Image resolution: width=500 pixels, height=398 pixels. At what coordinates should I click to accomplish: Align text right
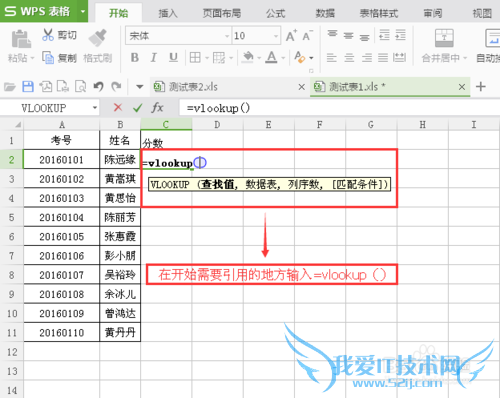coord(367,58)
